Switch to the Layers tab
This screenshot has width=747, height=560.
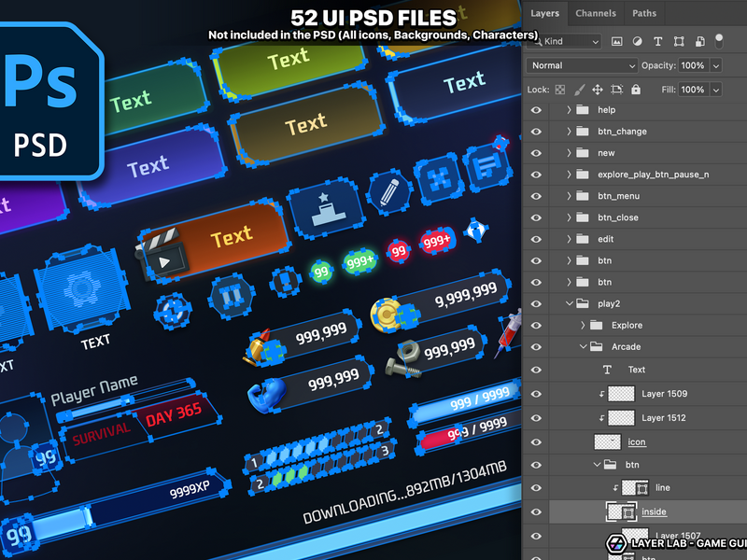tap(544, 13)
